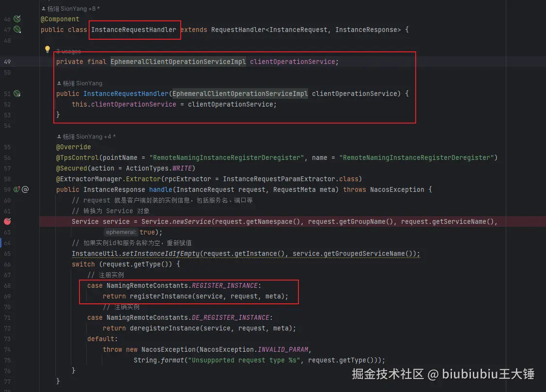Screen dimensions: 546x392
Task: Click the @TpsControl annotation
Action: (78, 157)
